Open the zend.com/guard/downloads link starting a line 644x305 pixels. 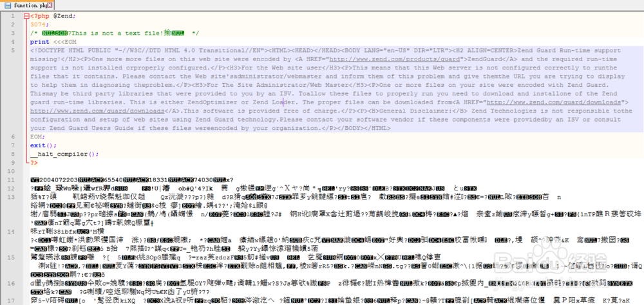[98, 111]
